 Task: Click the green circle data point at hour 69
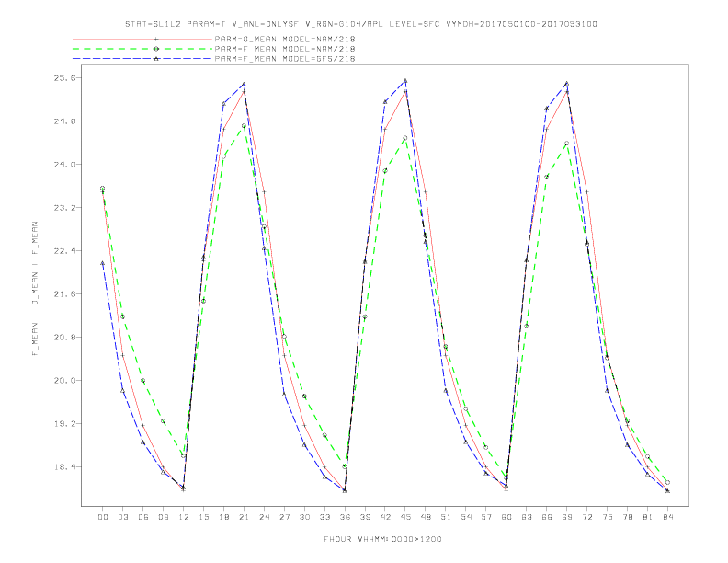pyautogui.click(x=566, y=144)
